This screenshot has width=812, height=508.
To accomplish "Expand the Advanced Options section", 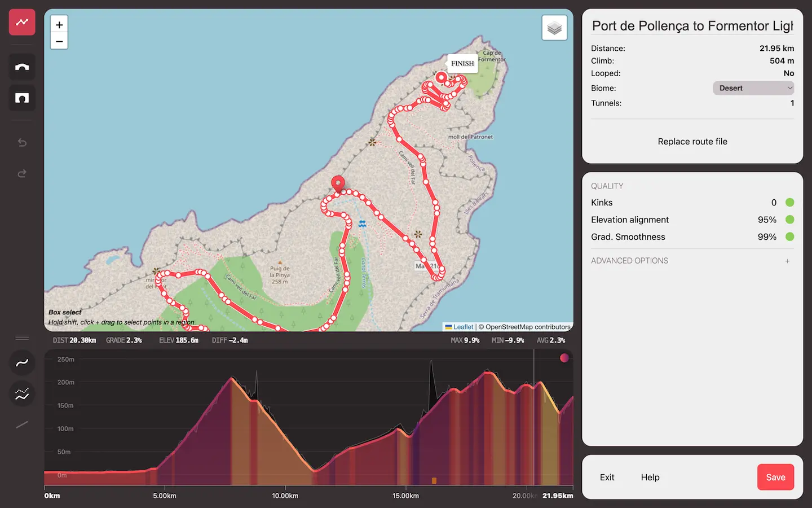I will 787,261.
